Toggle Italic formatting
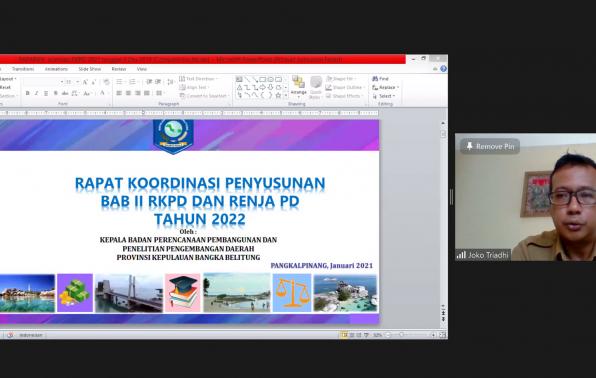The height and width of the screenshot is (378, 596). (36, 93)
